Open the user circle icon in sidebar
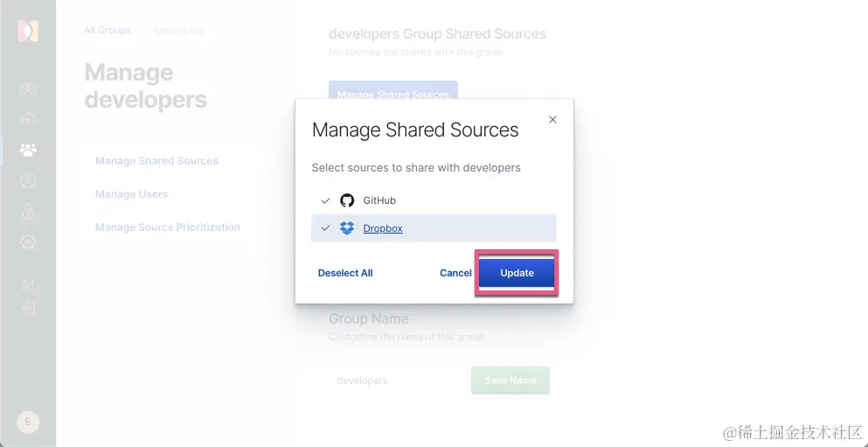 point(28,180)
